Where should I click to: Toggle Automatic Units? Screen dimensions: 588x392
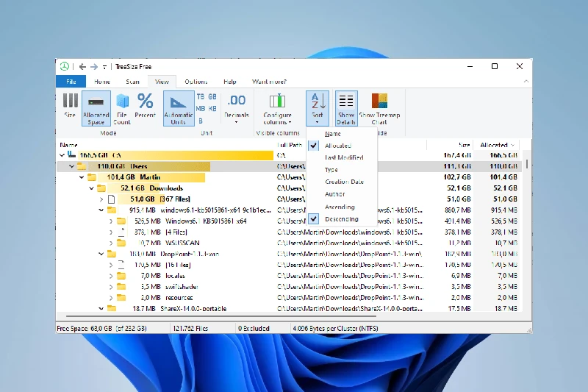[179, 108]
